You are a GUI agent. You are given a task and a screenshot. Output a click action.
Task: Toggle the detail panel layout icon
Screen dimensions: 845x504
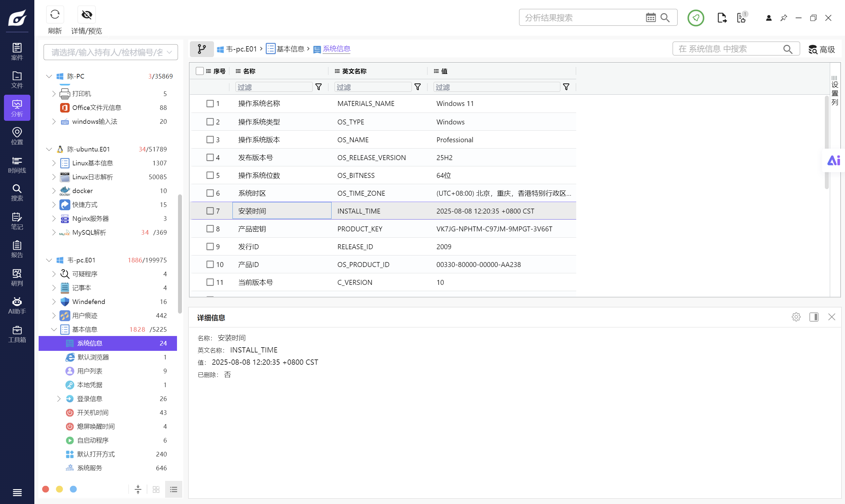coord(814,317)
